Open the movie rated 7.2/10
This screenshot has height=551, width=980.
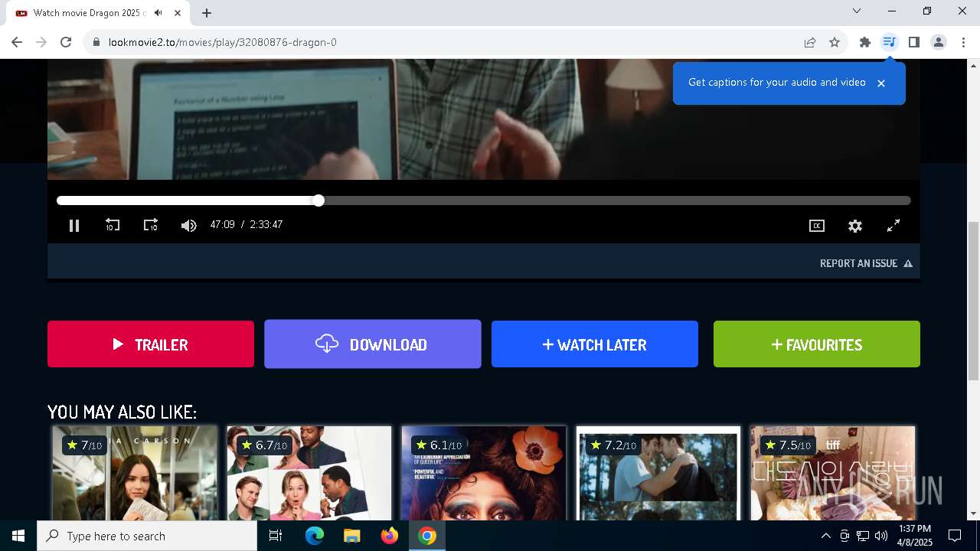click(658, 474)
